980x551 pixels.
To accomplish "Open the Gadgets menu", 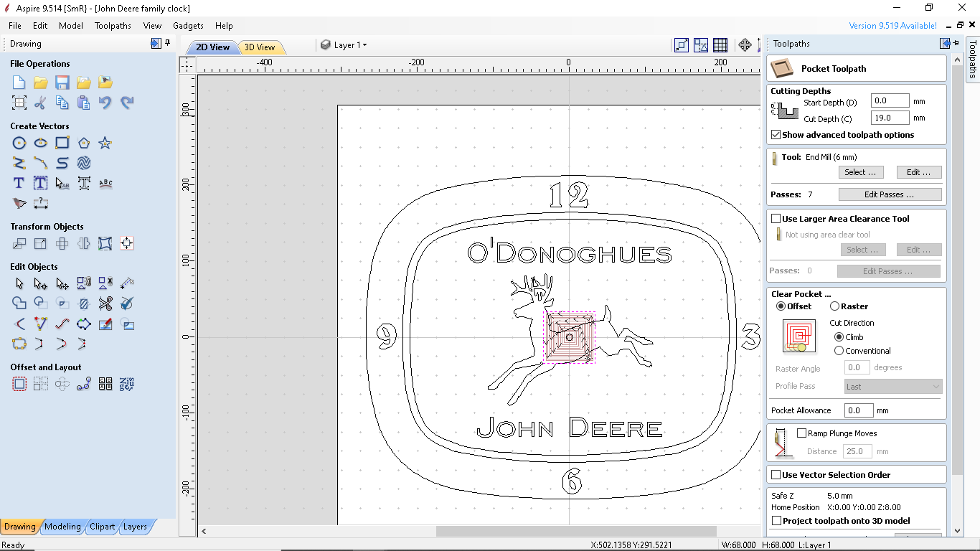I will pyautogui.click(x=188, y=25).
